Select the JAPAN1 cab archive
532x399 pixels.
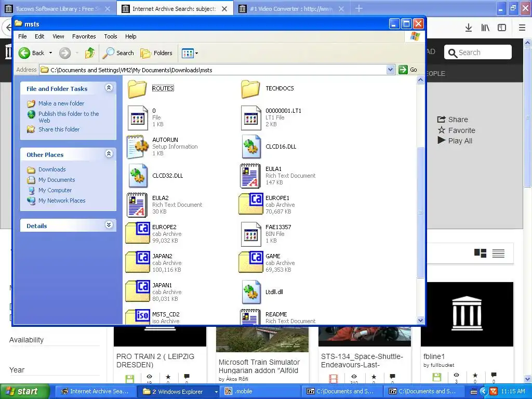[x=137, y=292]
